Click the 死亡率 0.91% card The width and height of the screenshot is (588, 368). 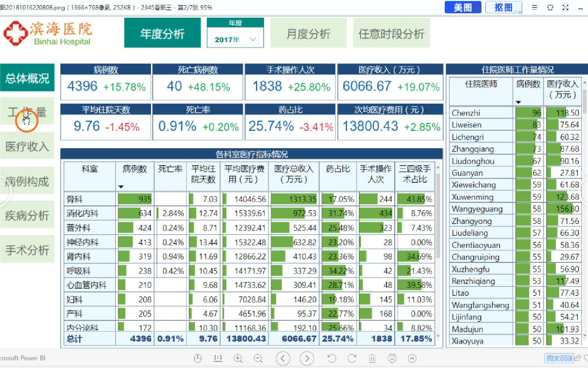pos(198,122)
